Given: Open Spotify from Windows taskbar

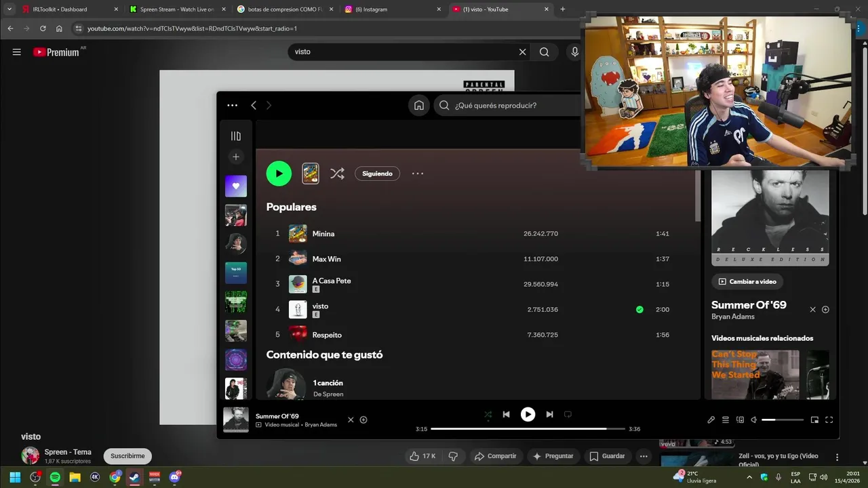Looking at the screenshot, I should click(55, 477).
